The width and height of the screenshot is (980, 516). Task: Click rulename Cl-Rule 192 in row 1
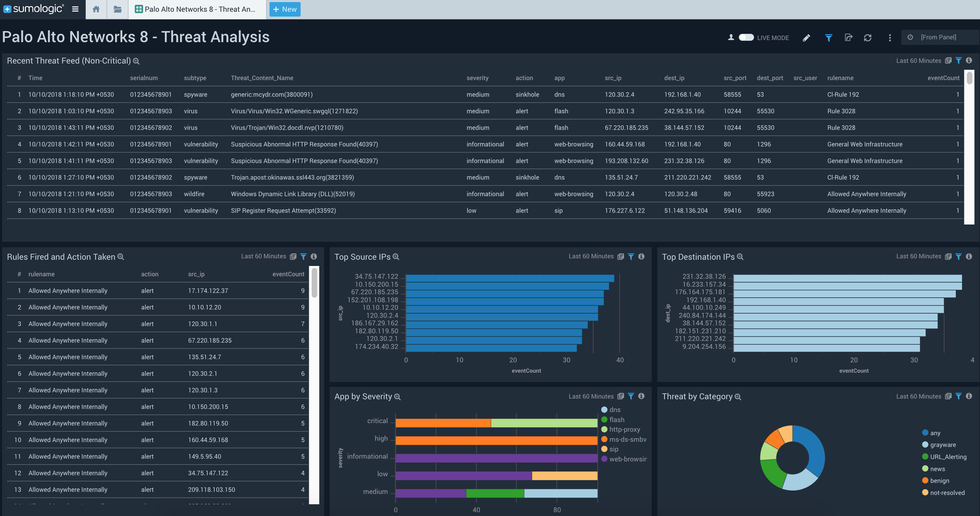pyautogui.click(x=843, y=94)
